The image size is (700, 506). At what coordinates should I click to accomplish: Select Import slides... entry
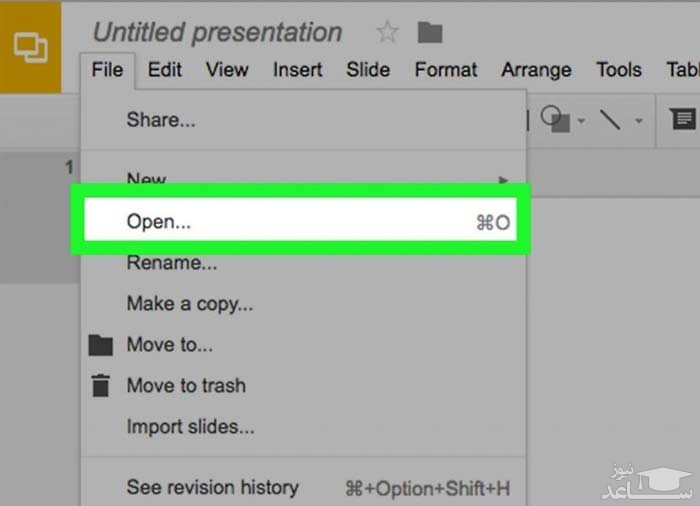190,427
